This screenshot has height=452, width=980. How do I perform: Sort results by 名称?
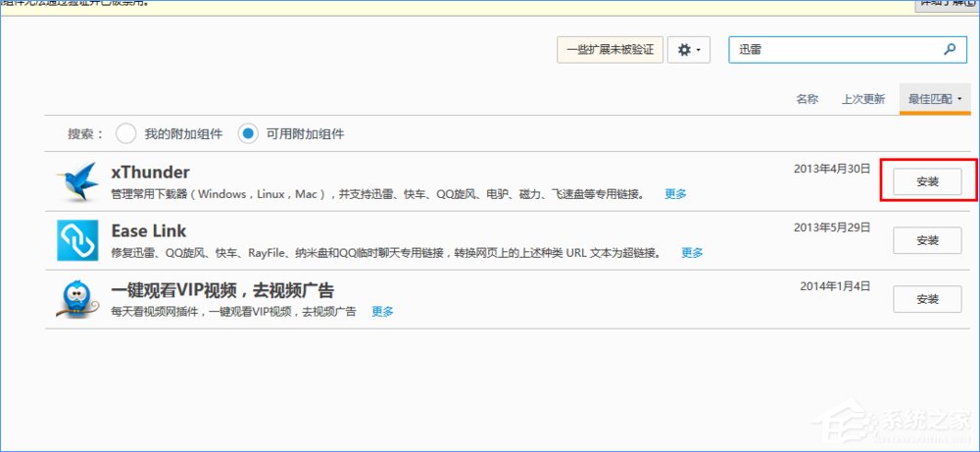(x=807, y=99)
